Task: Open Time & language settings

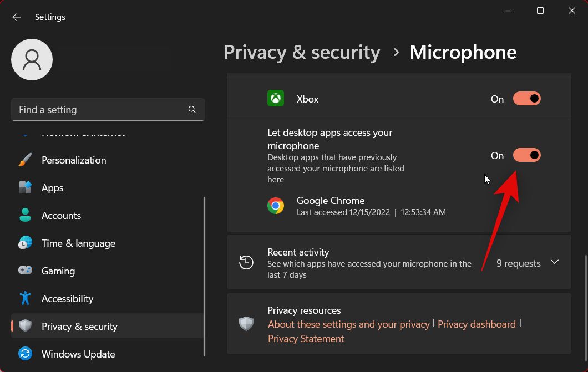Action: (x=78, y=243)
